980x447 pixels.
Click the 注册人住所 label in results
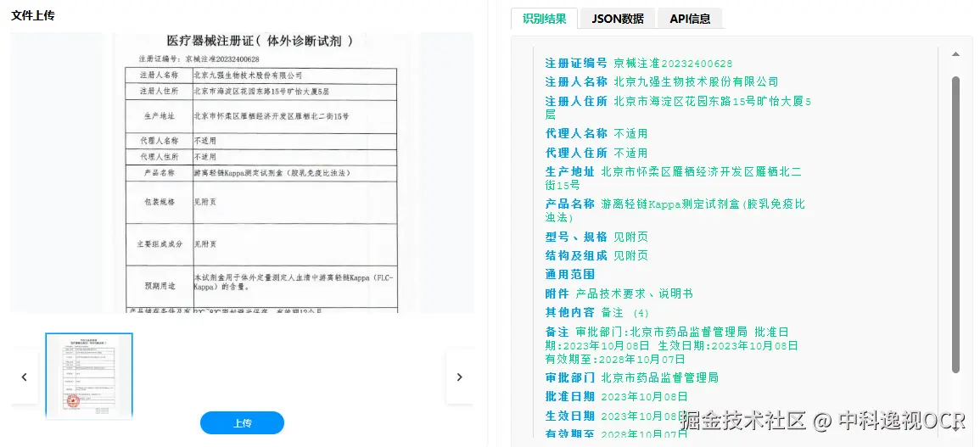click(x=576, y=101)
